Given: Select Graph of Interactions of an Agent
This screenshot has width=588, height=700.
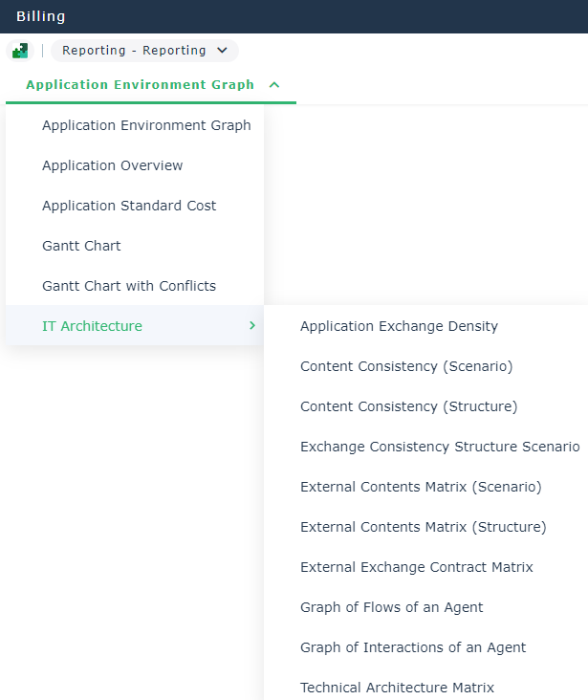Looking at the screenshot, I should click(x=413, y=647).
